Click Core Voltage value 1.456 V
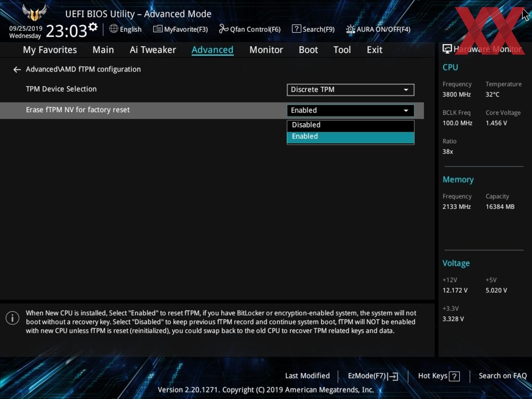The width and height of the screenshot is (532, 399). pos(496,123)
